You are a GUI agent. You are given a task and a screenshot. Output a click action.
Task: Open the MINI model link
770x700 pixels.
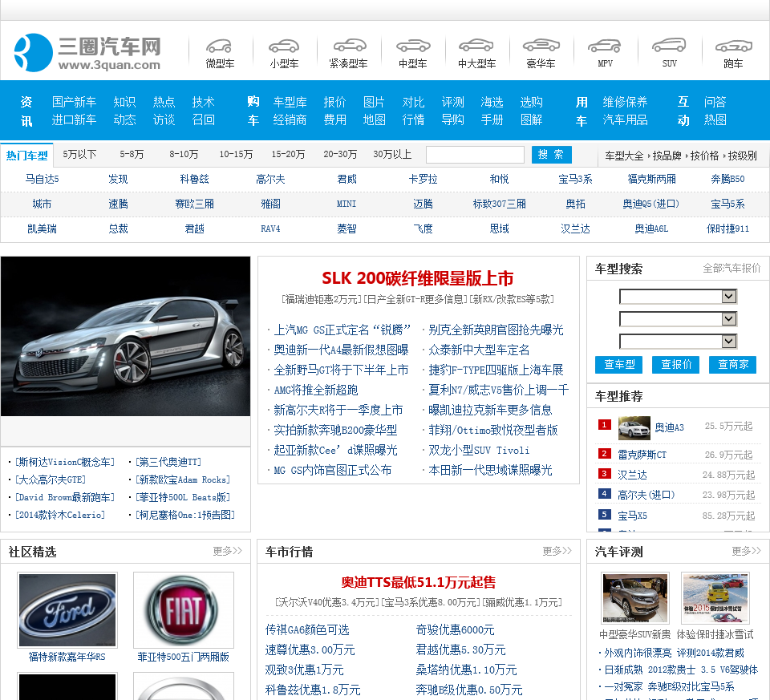point(346,203)
